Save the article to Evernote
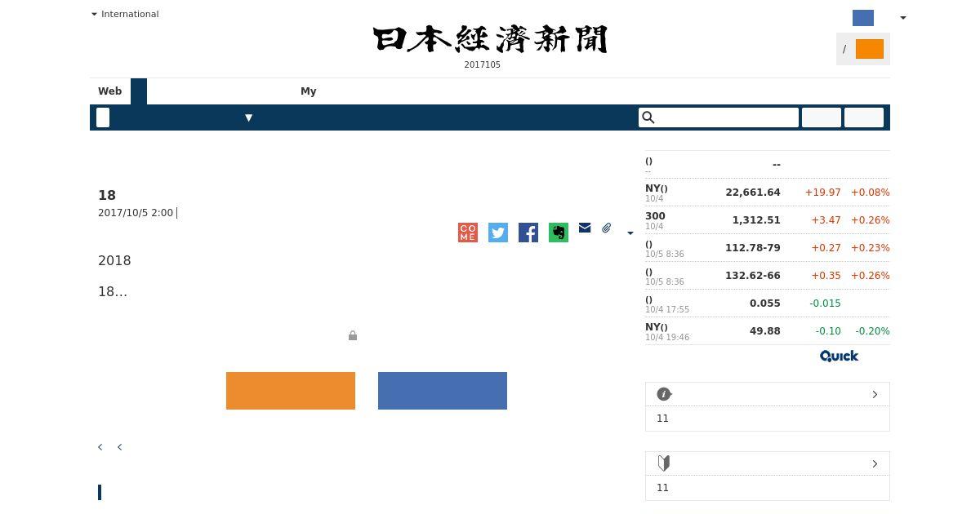The width and height of the screenshot is (980, 514). click(559, 233)
